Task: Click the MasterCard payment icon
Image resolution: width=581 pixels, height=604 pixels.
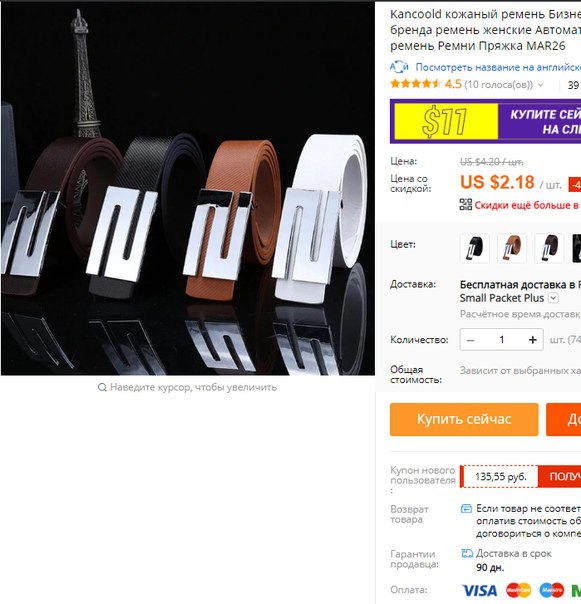Action: pos(519,590)
